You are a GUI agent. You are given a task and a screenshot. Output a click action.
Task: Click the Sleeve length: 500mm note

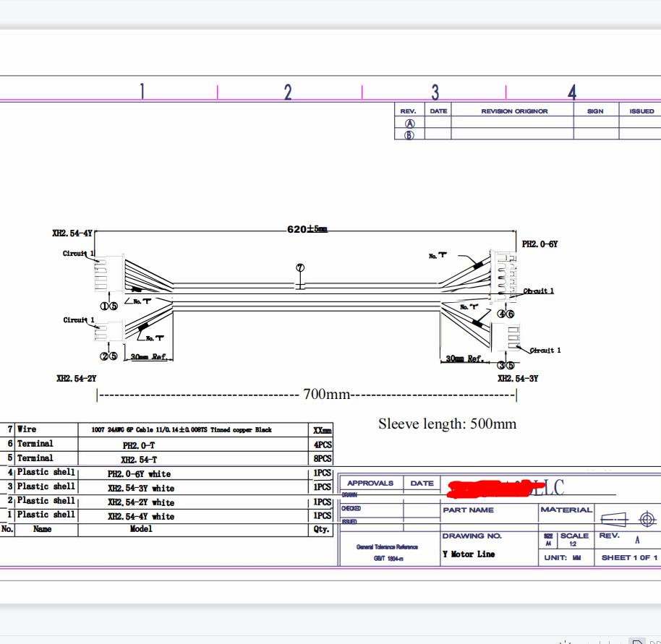pyautogui.click(x=447, y=424)
